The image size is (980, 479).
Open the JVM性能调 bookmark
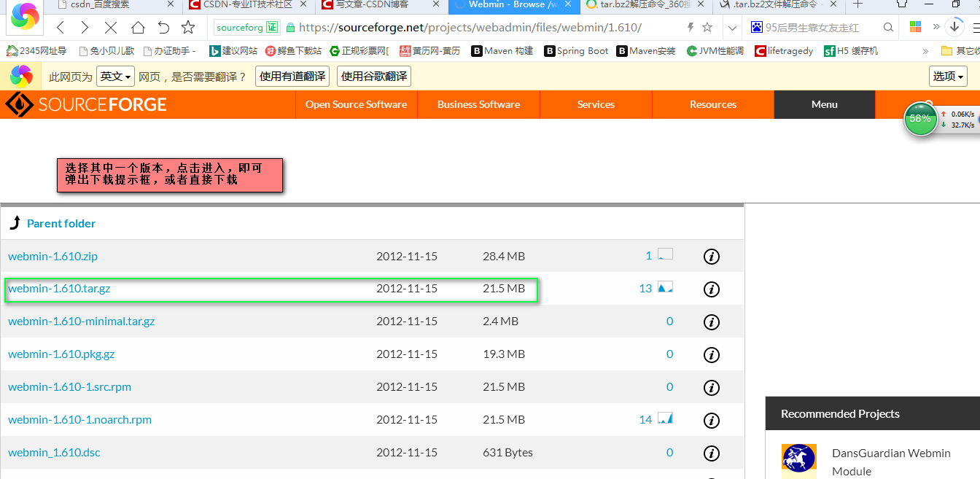(715, 51)
